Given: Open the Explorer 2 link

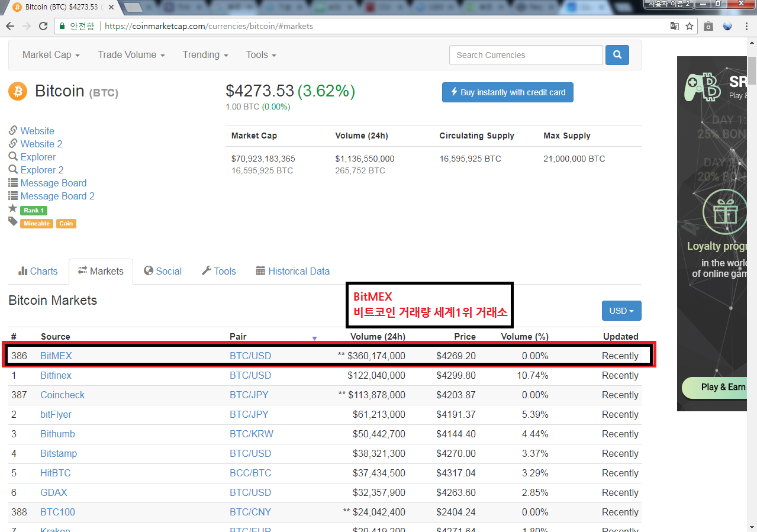Looking at the screenshot, I should click(x=42, y=170).
